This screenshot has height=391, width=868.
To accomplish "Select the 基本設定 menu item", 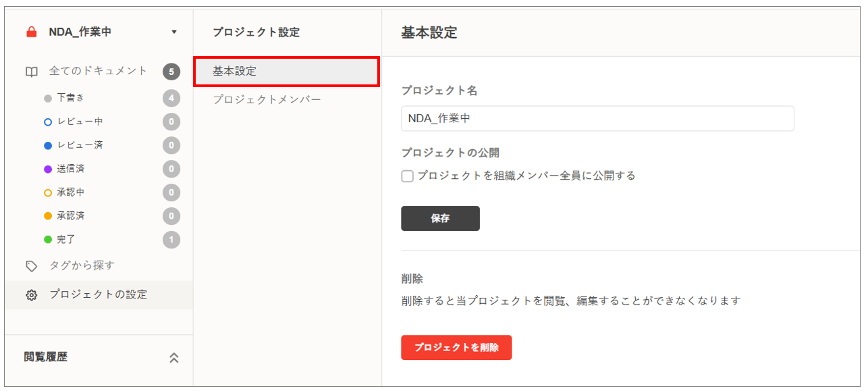I will point(286,72).
